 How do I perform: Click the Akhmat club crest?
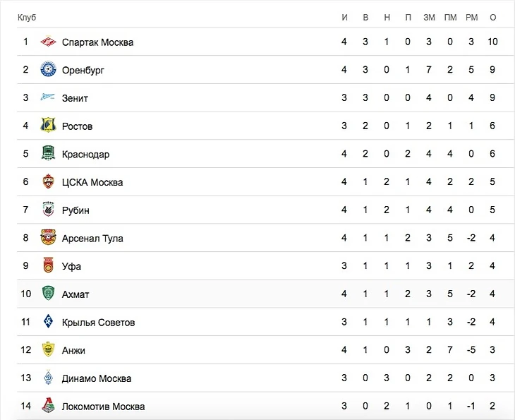click(48, 294)
